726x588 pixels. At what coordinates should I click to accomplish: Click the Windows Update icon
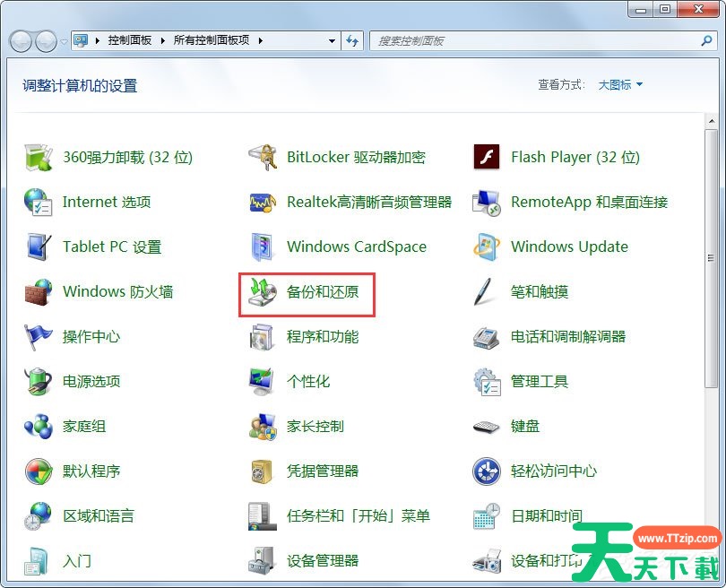486,246
